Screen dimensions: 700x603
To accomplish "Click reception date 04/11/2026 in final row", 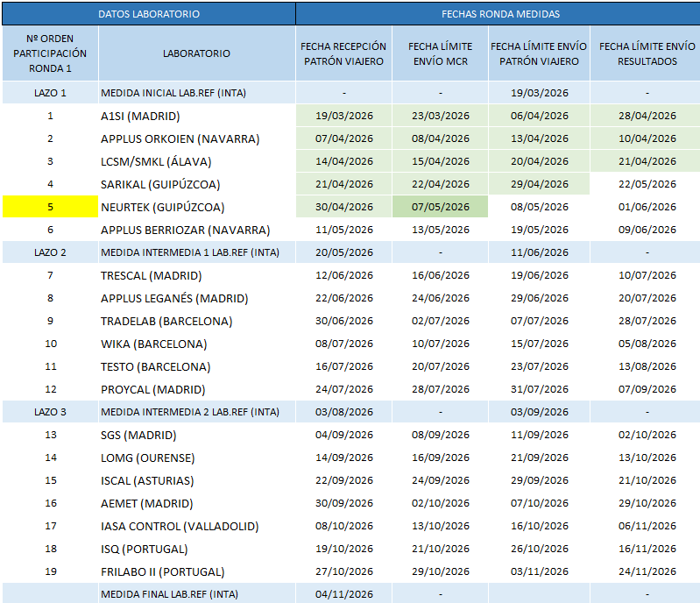I will point(343,594).
